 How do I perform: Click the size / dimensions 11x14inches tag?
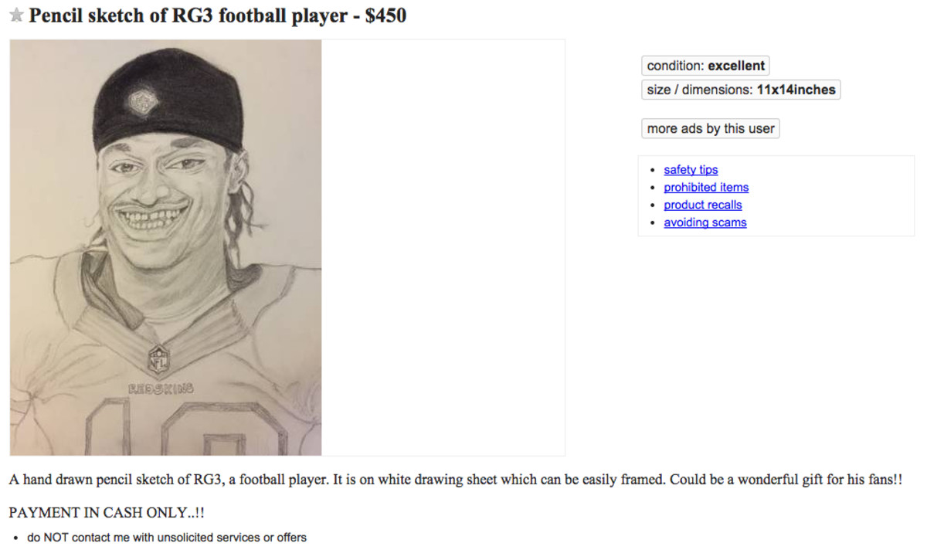(x=741, y=90)
